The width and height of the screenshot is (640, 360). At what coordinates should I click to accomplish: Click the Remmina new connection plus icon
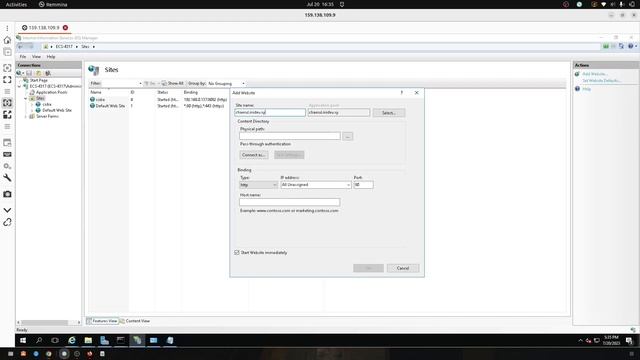(x=7, y=52)
